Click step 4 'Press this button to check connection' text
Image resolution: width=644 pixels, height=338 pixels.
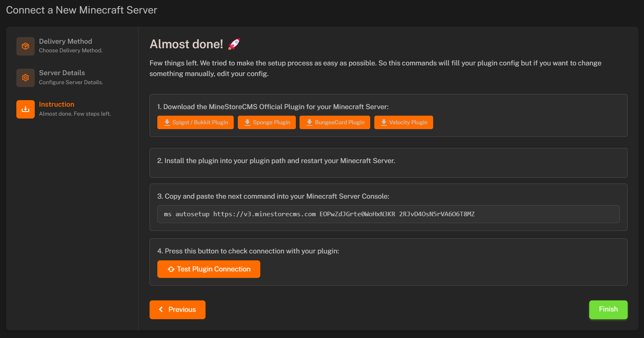pos(248,251)
